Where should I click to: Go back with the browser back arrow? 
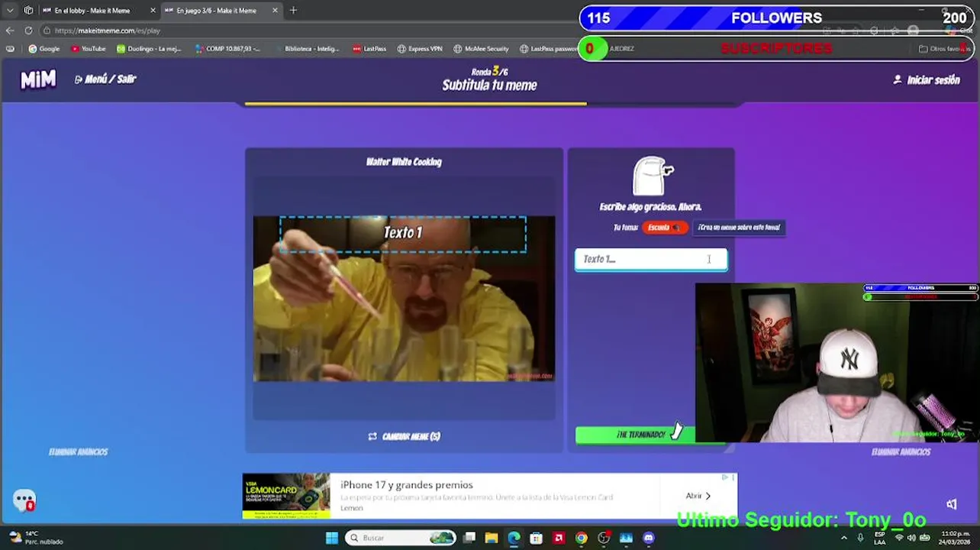tap(10, 31)
